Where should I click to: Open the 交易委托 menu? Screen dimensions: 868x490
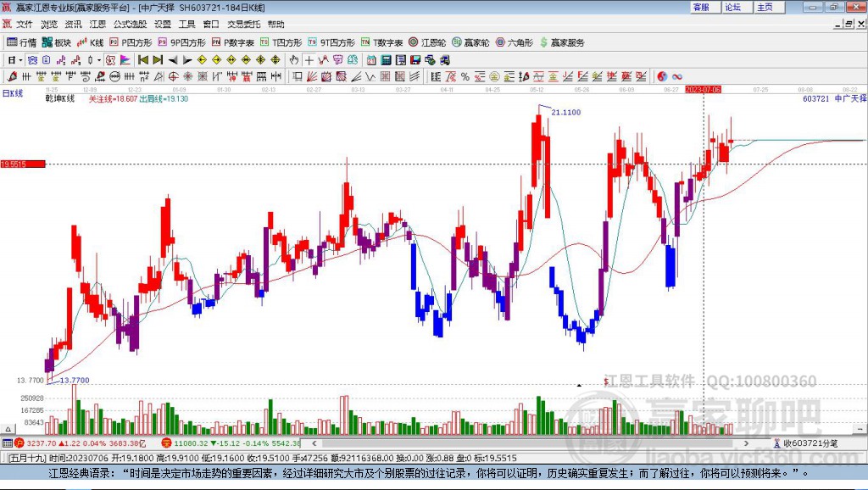coord(242,24)
